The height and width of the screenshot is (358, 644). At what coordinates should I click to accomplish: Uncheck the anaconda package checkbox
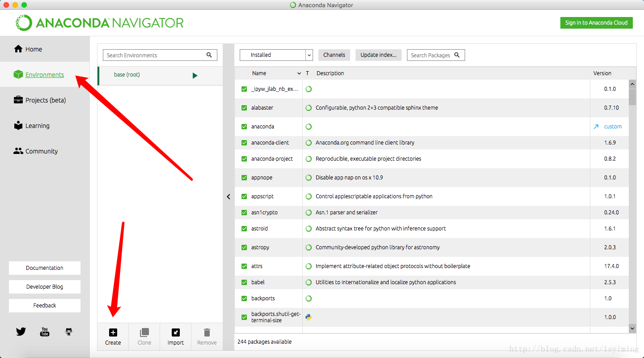(244, 127)
